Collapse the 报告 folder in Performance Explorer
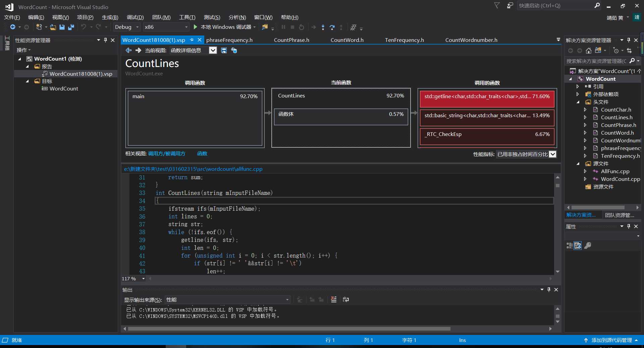The height and width of the screenshot is (348, 644). pos(27,66)
